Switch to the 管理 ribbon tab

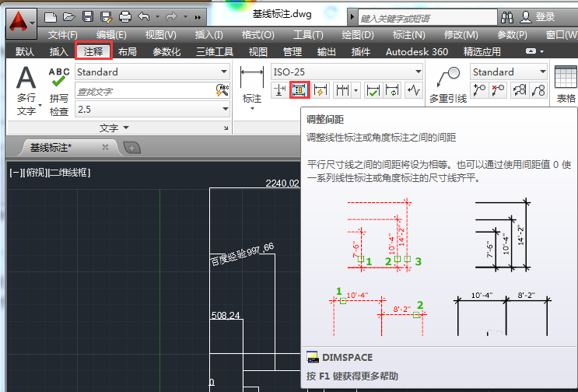click(293, 51)
